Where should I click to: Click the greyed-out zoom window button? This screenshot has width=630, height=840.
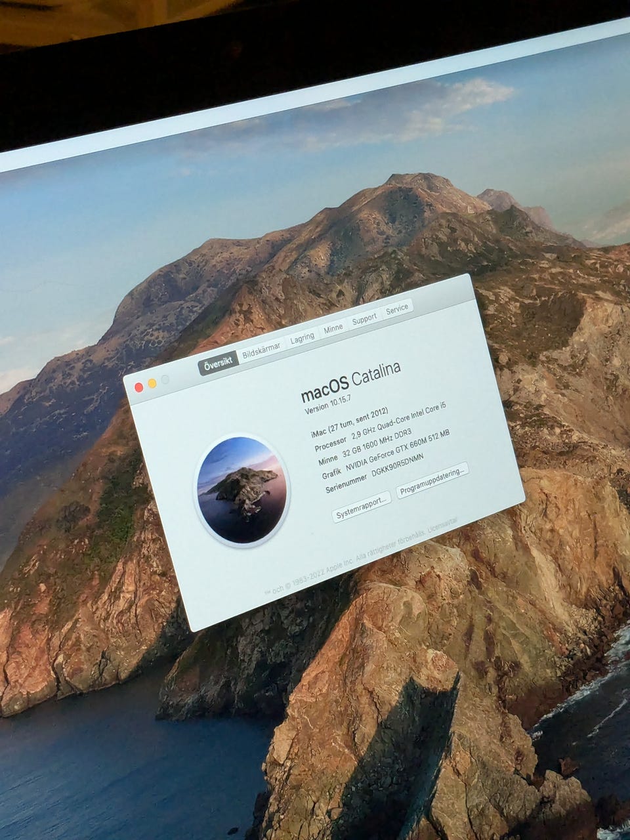click(x=165, y=379)
